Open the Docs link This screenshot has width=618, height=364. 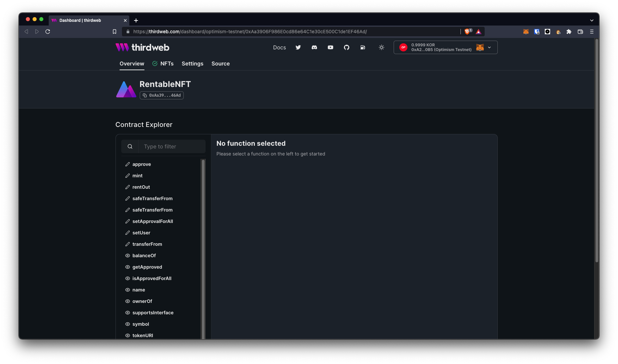tap(279, 47)
